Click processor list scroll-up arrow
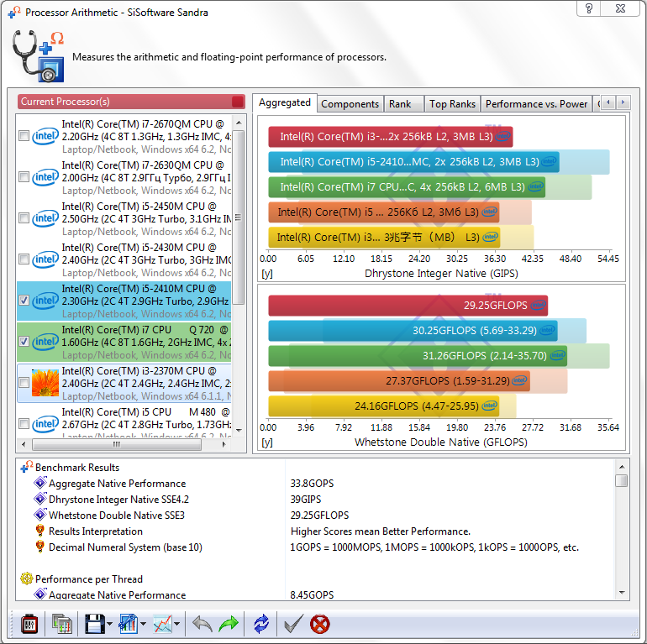This screenshot has height=644, width=647. pos(239,123)
